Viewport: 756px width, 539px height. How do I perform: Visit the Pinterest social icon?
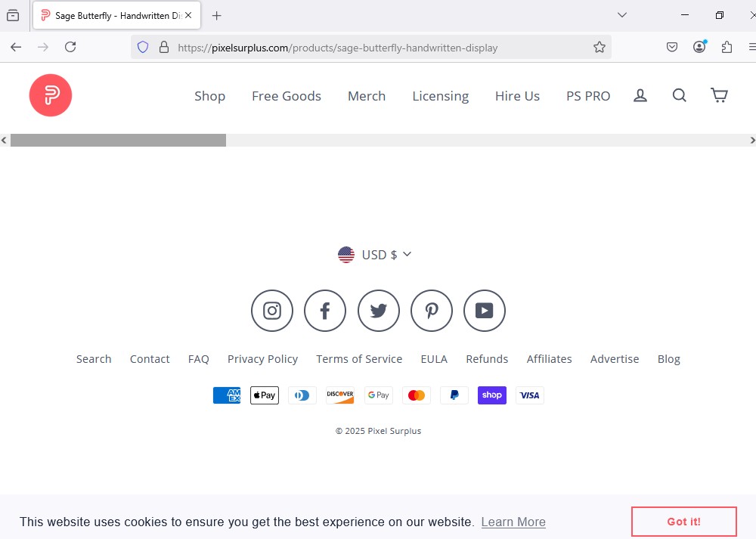432,311
